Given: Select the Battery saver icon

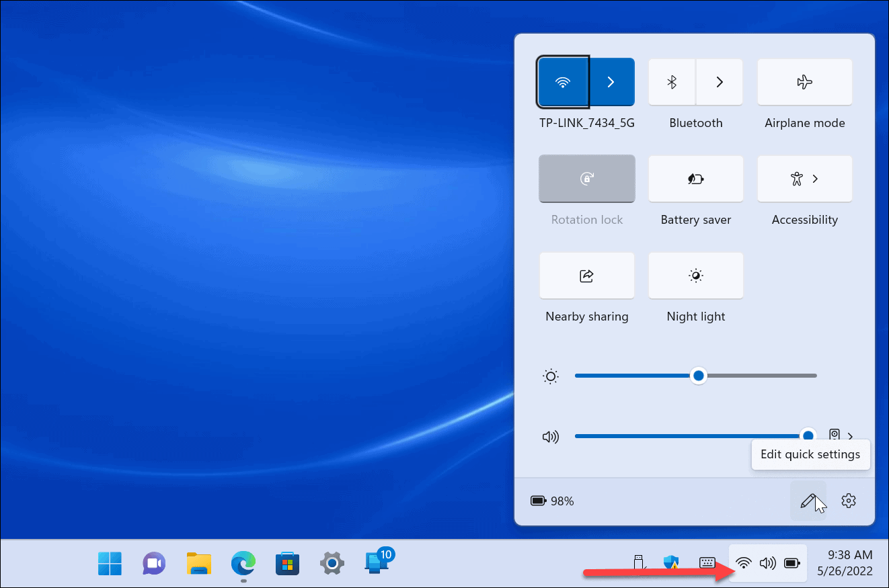Looking at the screenshot, I should [x=695, y=179].
